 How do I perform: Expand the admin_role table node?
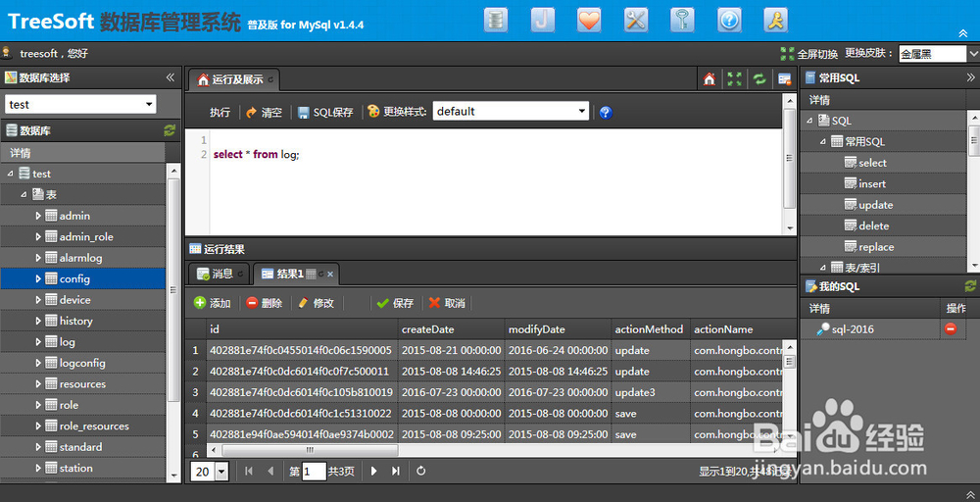click(37, 237)
